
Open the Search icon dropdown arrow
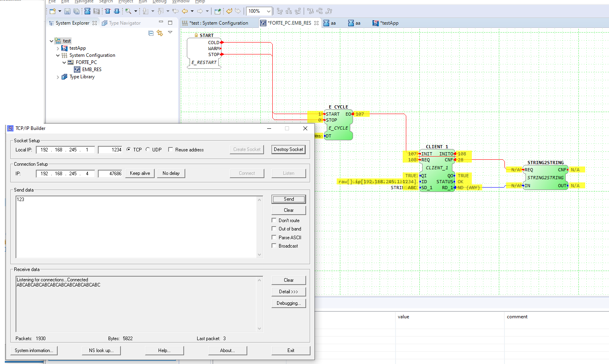pyautogui.click(x=136, y=11)
